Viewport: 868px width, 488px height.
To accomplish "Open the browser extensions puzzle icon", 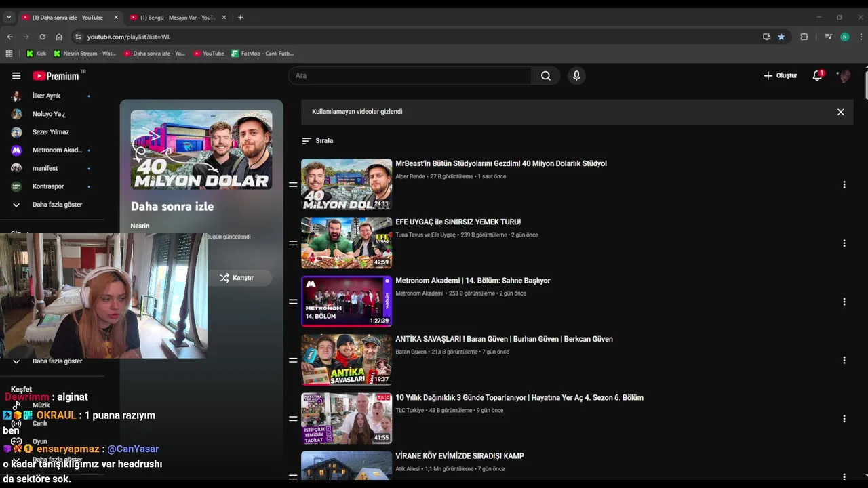I will click(x=804, y=37).
